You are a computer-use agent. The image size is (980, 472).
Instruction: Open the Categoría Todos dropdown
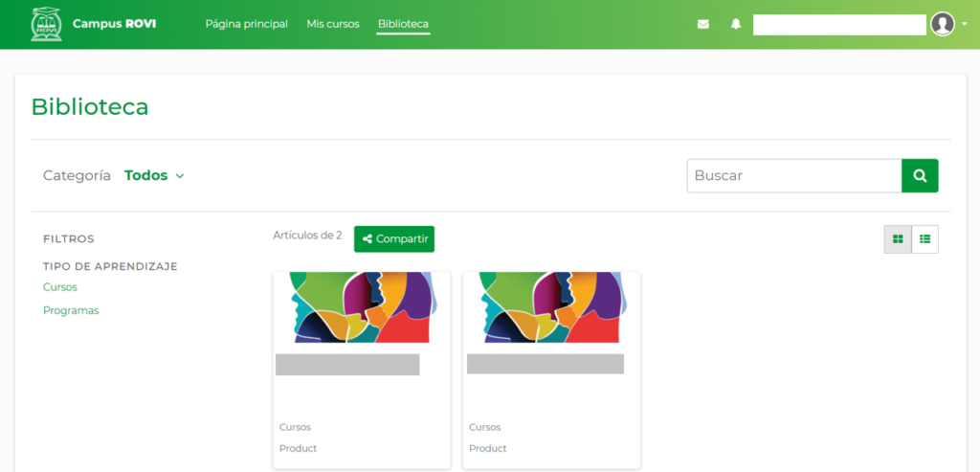(x=154, y=176)
